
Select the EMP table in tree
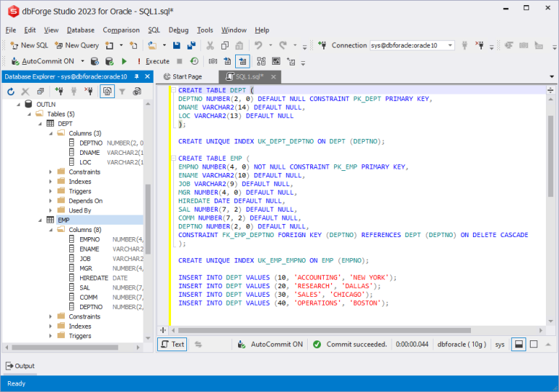point(63,220)
